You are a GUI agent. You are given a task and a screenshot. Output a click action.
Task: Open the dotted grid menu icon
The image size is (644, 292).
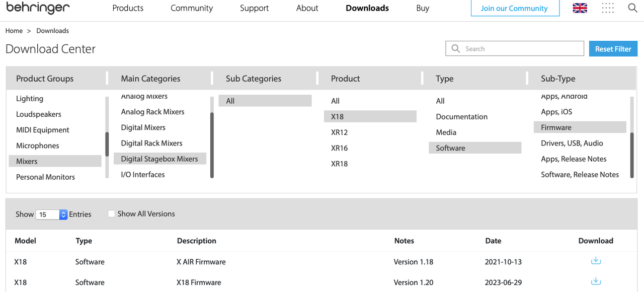608,8
